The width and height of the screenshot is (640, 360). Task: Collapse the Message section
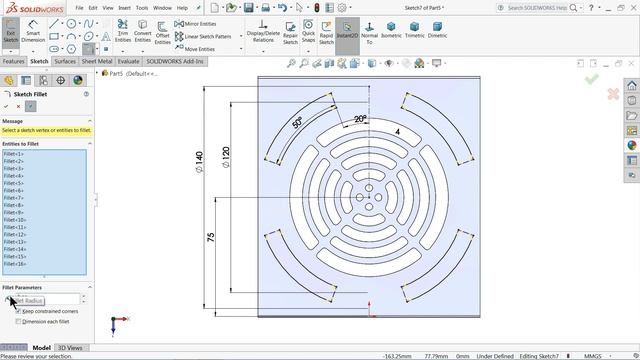tap(90, 121)
